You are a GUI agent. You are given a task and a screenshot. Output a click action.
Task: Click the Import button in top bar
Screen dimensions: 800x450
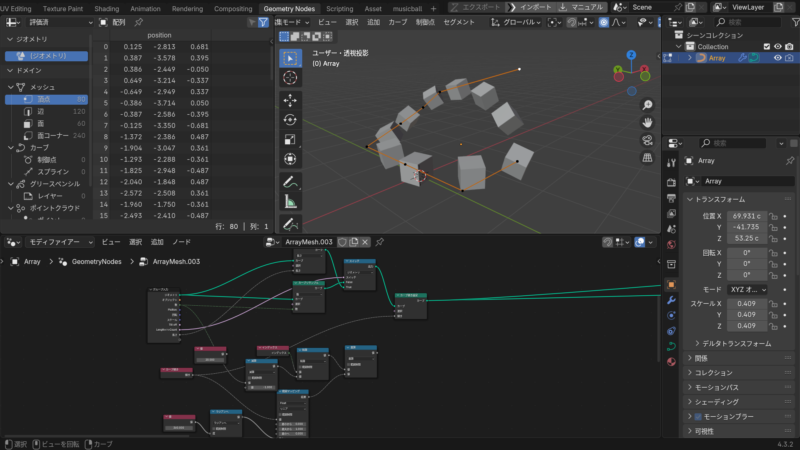531,8
